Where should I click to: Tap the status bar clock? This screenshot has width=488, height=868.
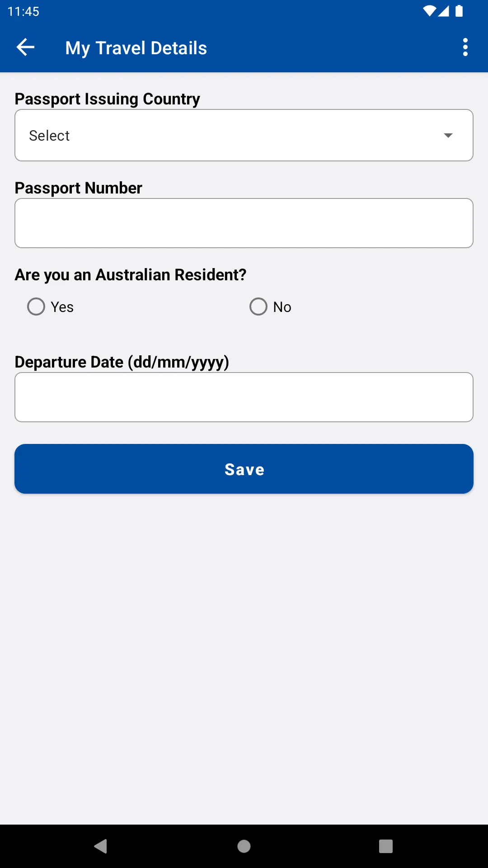(23, 11)
